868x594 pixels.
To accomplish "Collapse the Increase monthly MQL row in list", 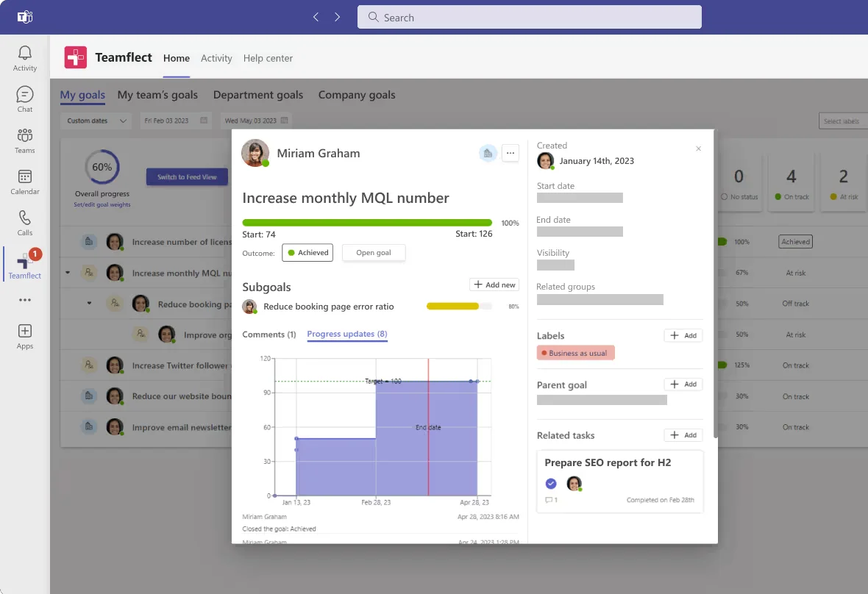I will (68, 273).
